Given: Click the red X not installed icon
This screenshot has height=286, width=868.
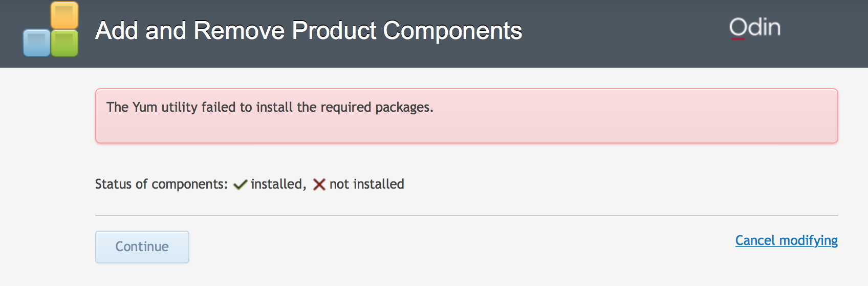Looking at the screenshot, I should pyautogui.click(x=319, y=185).
